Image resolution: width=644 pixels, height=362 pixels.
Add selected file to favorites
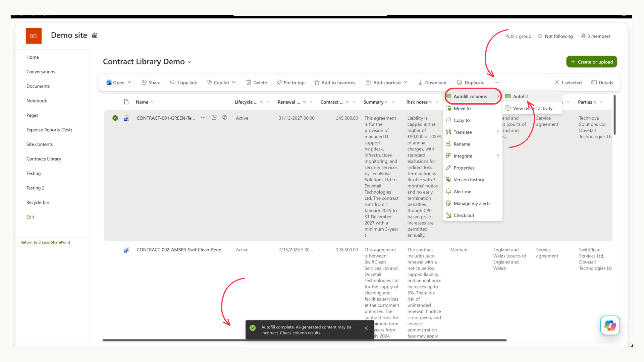(x=335, y=82)
